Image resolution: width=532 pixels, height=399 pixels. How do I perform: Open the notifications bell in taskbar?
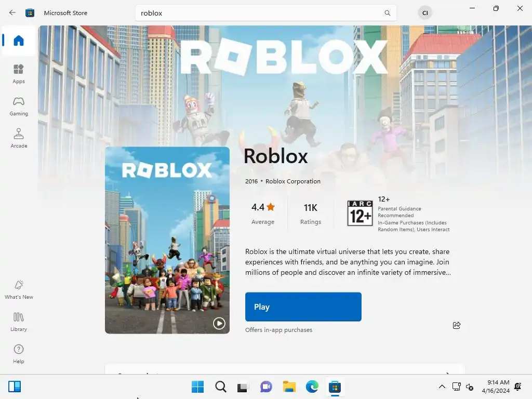(518, 387)
